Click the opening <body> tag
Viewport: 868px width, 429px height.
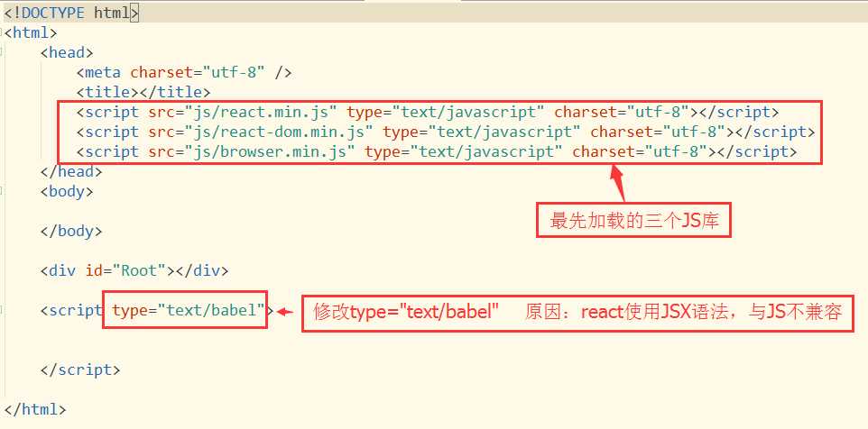pyautogui.click(x=67, y=191)
